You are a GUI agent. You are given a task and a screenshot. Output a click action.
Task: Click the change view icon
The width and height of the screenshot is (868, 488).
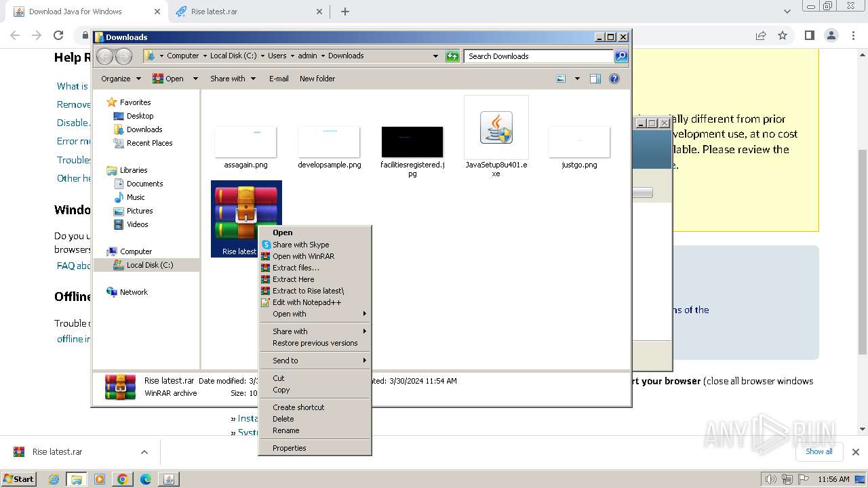[x=561, y=79]
